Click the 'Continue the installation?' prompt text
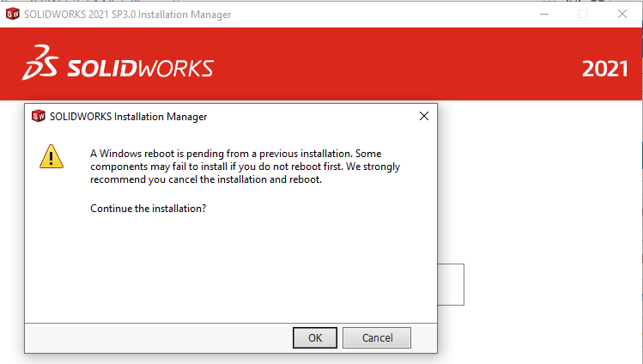 [148, 209]
